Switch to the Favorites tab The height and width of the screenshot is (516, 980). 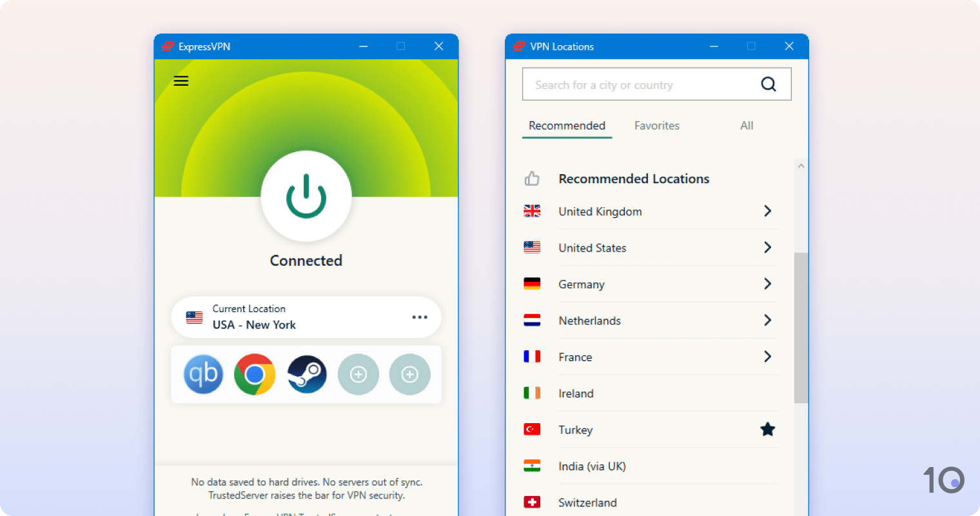tap(656, 125)
